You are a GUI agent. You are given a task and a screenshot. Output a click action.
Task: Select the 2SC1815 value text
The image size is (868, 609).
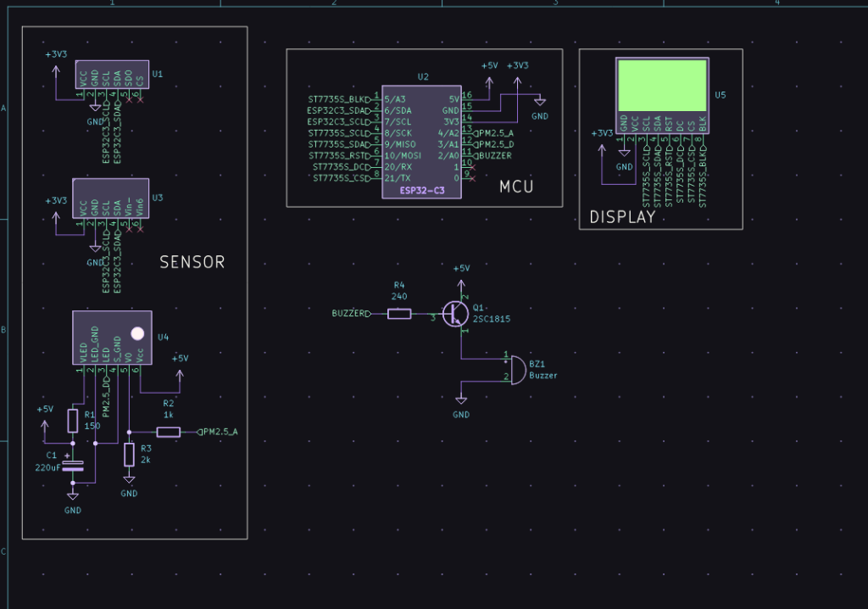click(x=491, y=319)
